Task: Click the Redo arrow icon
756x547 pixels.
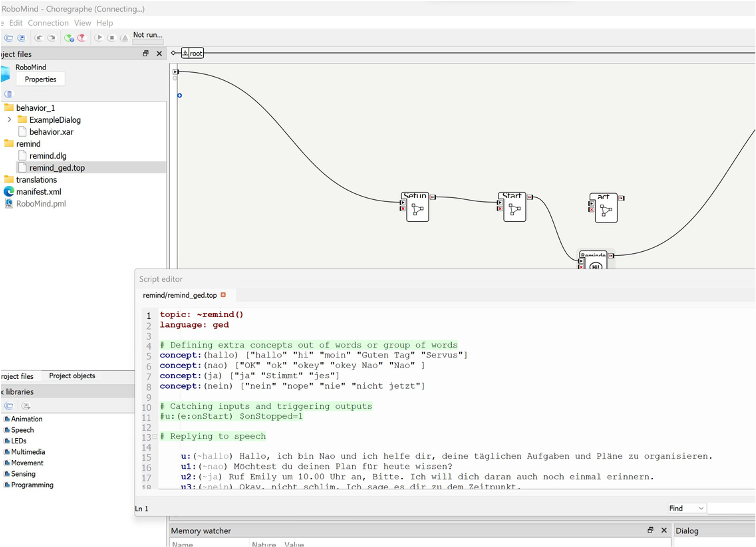Action: [x=52, y=38]
